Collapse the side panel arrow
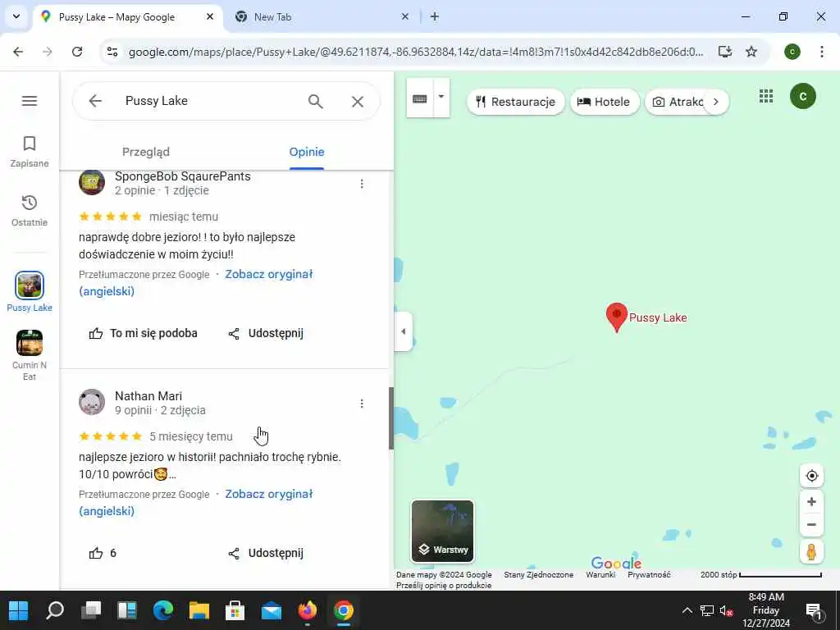Screen dimensions: 840x630 pyautogui.click(x=404, y=331)
